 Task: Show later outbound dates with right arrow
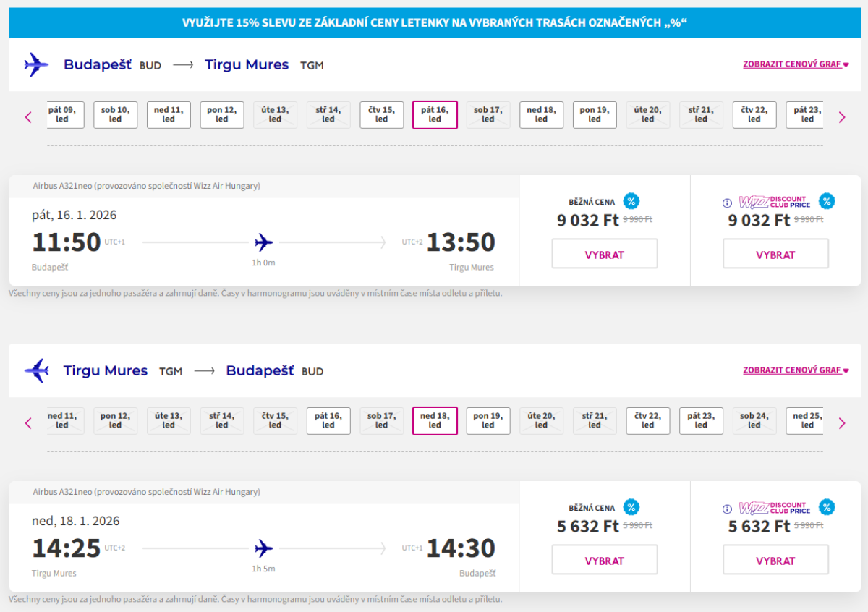[x=842, y=116]
